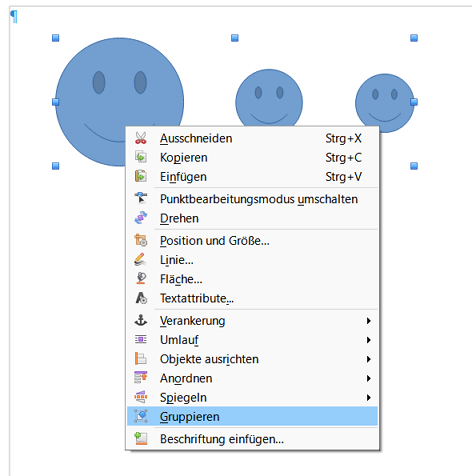
Task: Click the middle smiley face shape
Action: click(269, 98)
